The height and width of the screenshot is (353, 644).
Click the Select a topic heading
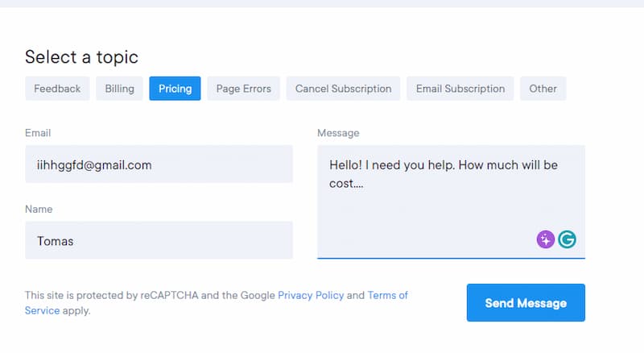click(81, 57)
